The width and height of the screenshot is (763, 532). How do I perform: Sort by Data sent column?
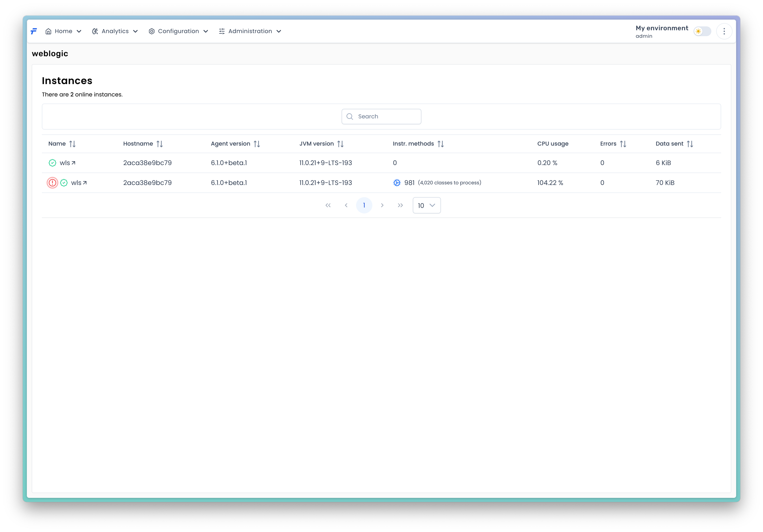click(x=690, y=144)
